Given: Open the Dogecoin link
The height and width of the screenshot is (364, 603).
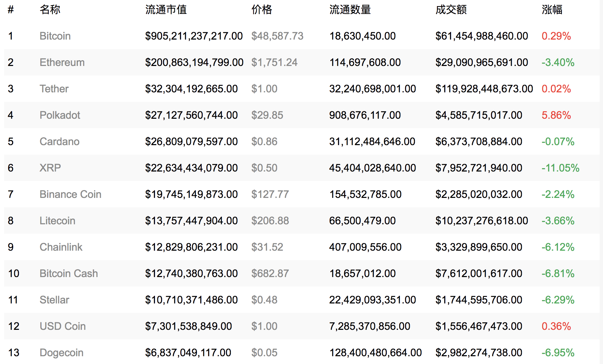Looking at the screenshot, I should (61, 352).
